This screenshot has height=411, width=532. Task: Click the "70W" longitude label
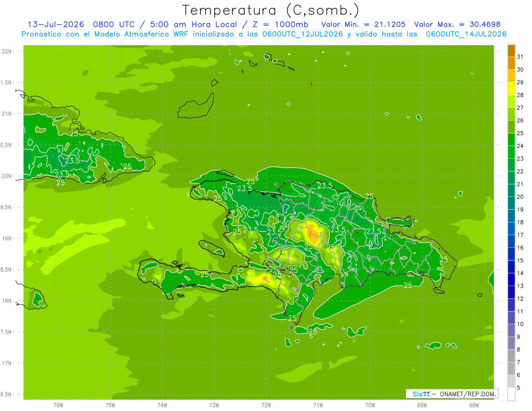370,405
